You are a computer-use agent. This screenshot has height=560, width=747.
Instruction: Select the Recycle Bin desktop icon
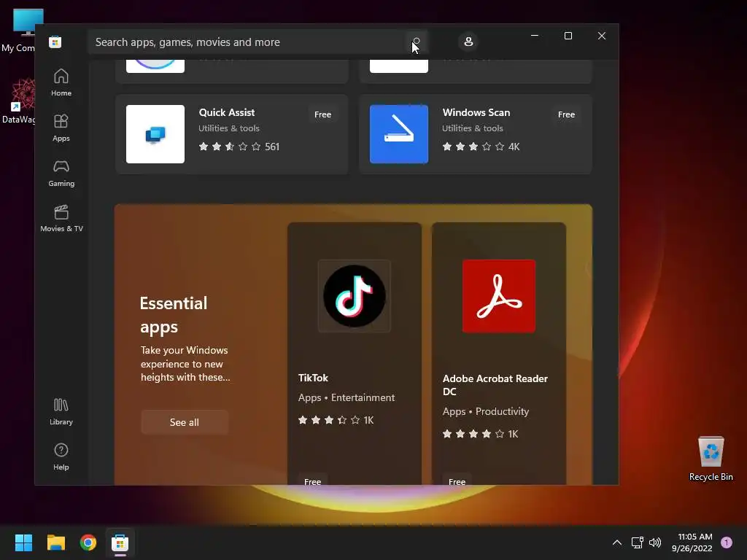(711, 459)
